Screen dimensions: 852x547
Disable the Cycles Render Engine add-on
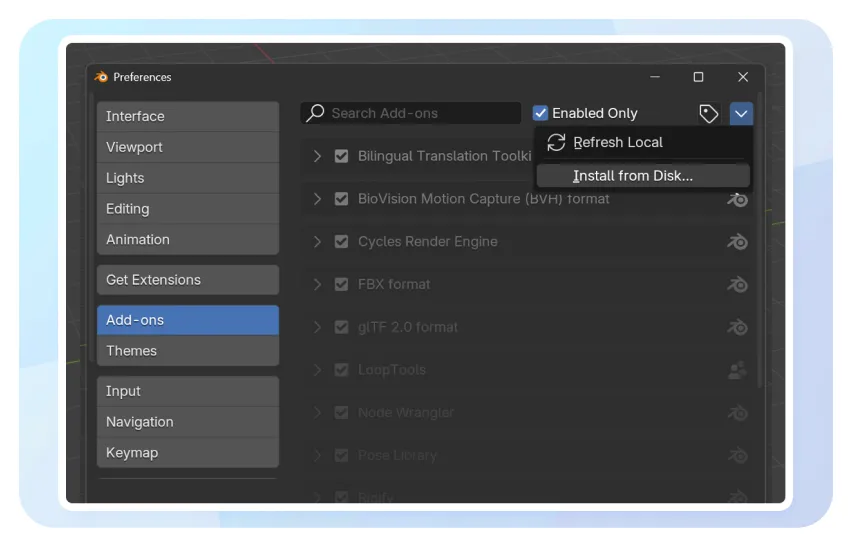pos(342,242)
